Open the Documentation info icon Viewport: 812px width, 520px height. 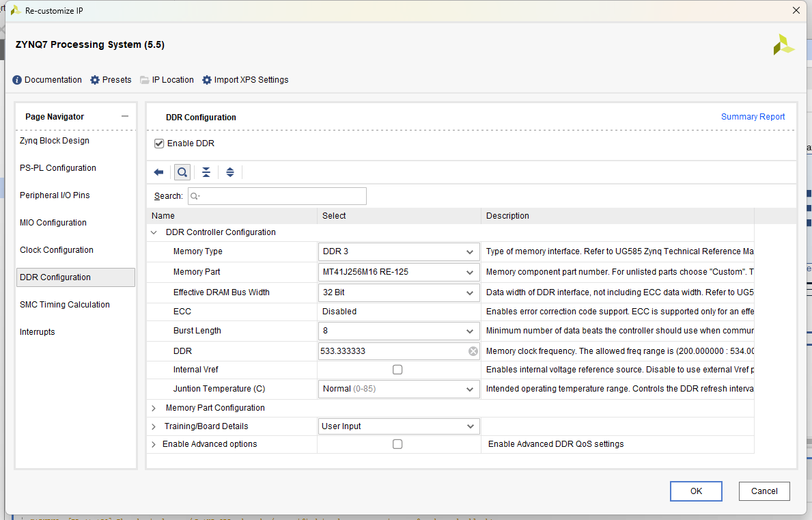pos(17,80)
